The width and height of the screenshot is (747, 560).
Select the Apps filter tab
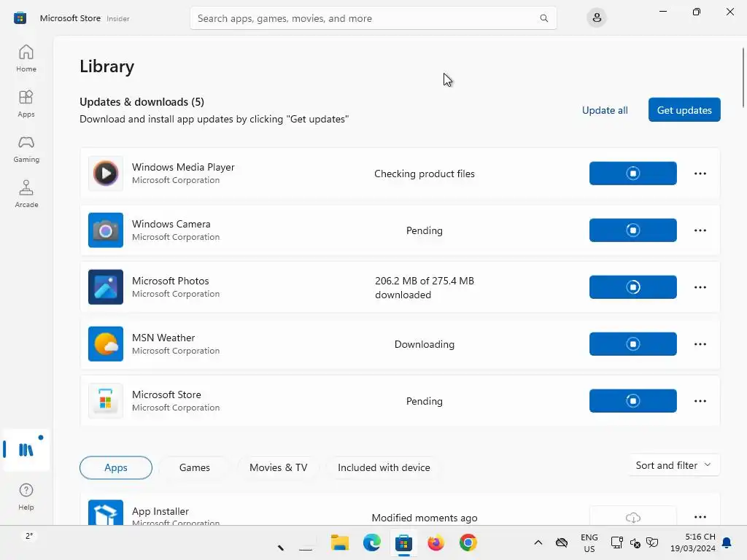(x=116, y=467)
